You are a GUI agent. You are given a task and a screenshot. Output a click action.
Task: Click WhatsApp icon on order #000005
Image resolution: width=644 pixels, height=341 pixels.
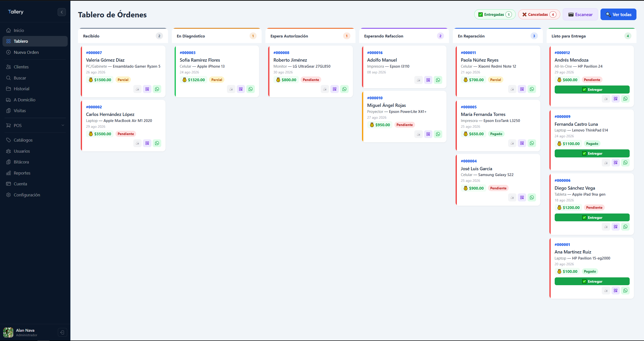532,143
